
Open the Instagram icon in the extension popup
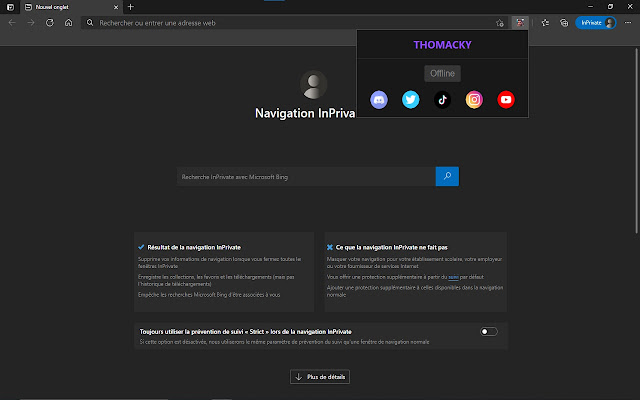coord(474,100)
